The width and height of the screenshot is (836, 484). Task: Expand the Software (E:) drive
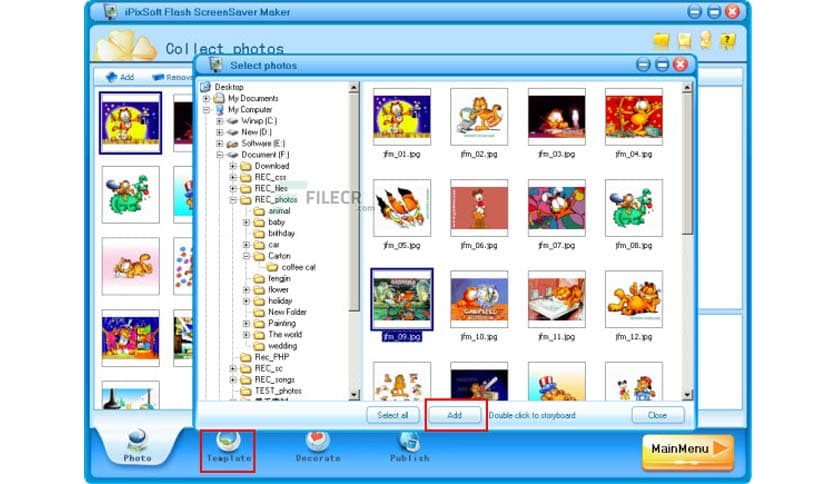tap(220, 143)
